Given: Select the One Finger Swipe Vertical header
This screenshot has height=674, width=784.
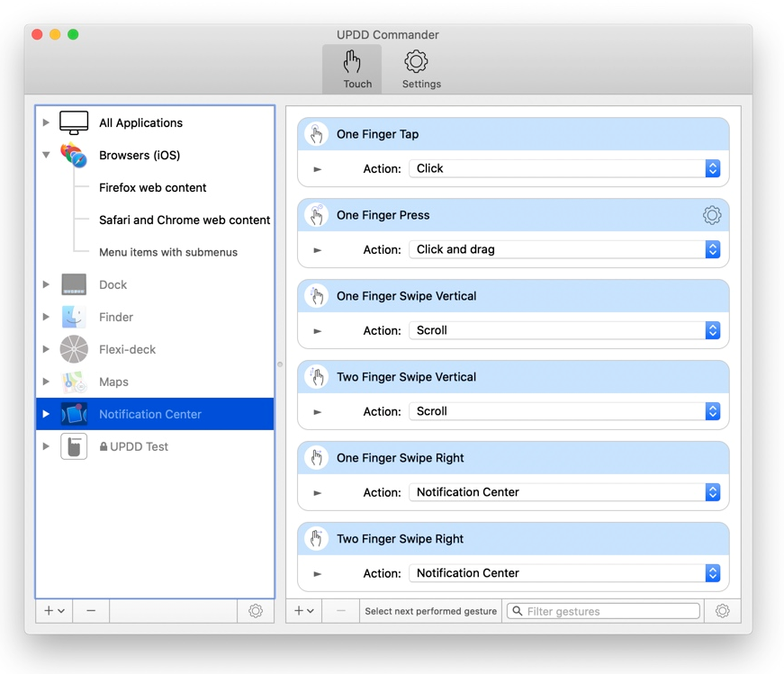Looking at the screenshot, I should 513,296.
